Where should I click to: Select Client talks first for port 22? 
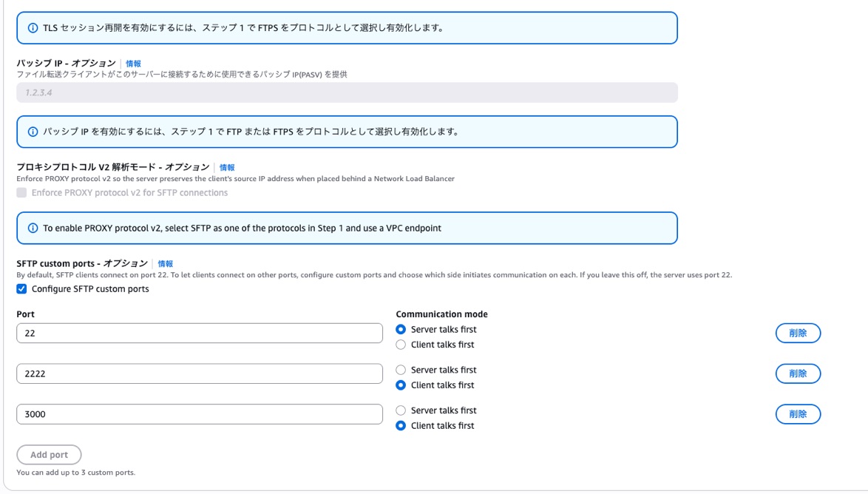point(401,345)
